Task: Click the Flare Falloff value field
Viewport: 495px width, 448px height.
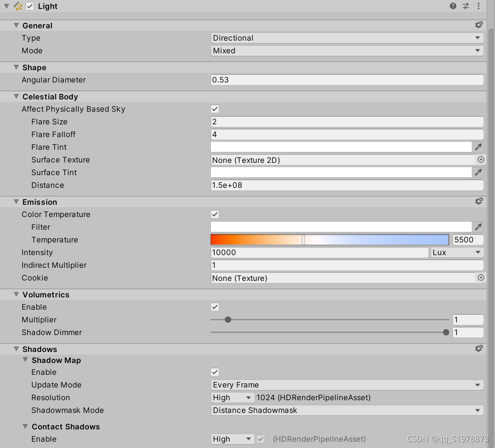Action: 347,135
